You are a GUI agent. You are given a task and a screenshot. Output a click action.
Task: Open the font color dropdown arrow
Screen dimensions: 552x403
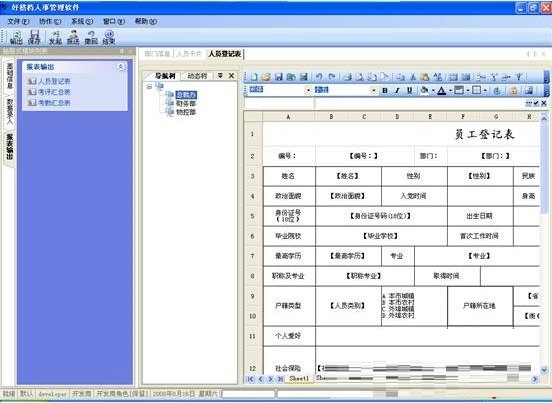(450, 90)
